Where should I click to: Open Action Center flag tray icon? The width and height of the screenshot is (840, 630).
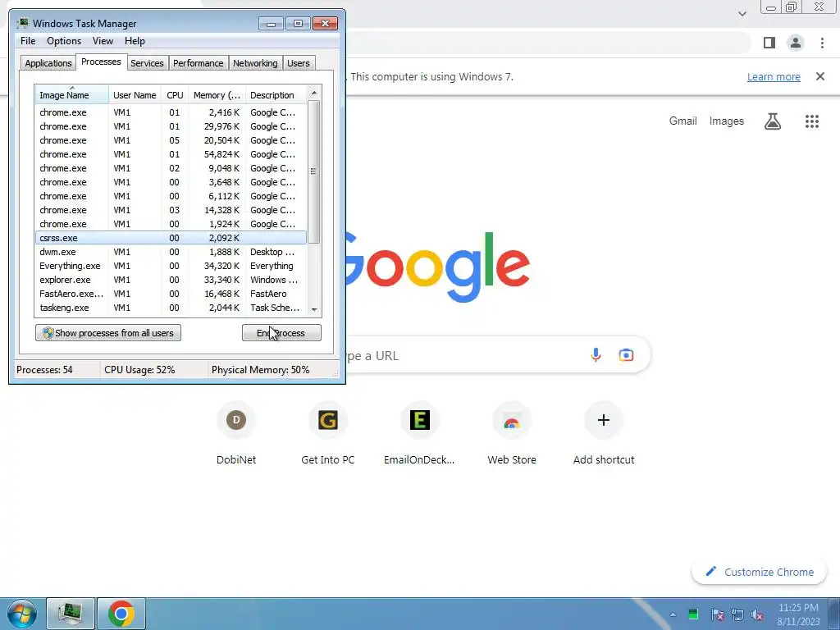(x=717, y=614)
